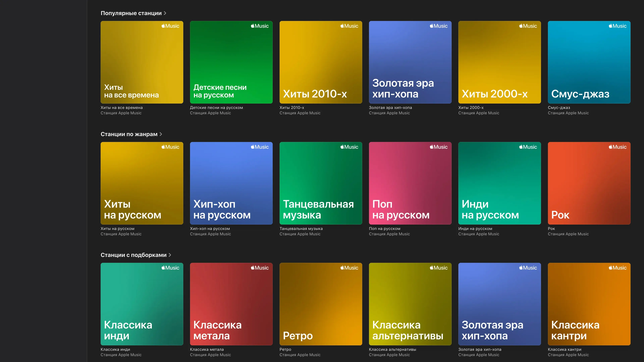Play the Хиты 2010-х station artwork
Viewport: 644px width, 362px height.
click(320, 62)
